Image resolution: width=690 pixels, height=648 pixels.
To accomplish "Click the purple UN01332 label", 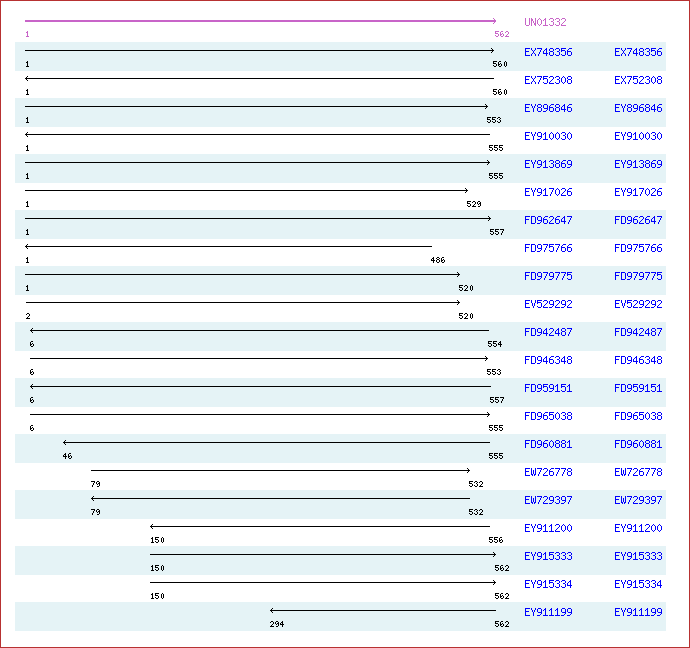I will pyautogui.click(x=544, y=23).
